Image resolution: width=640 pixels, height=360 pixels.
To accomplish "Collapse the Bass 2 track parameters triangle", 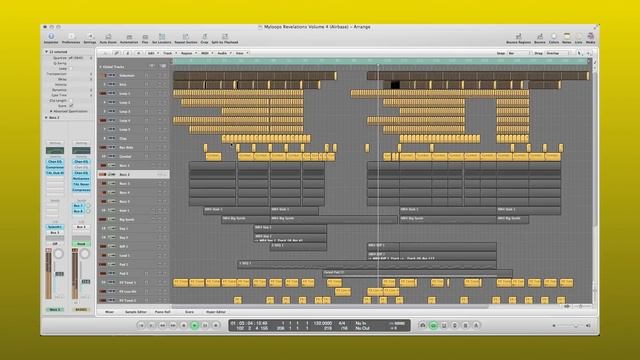I will click(x=47, y=118).
